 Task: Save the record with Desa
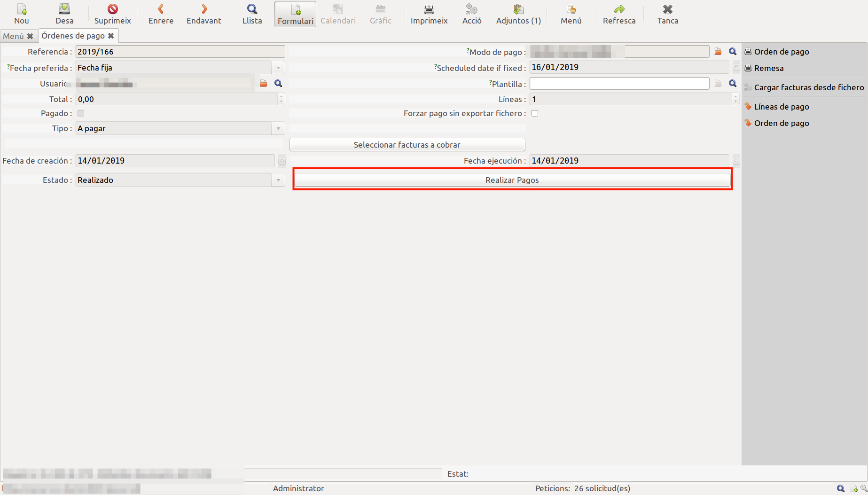[x=64, y=14]
